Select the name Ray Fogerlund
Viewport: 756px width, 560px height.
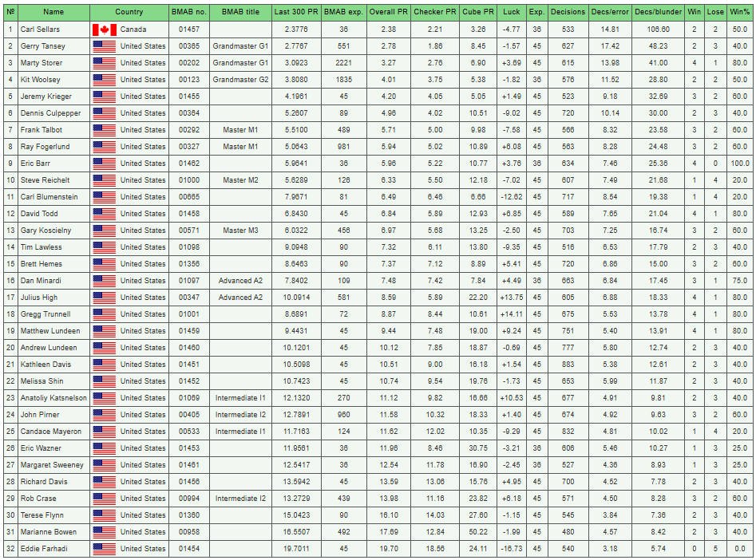45,147
